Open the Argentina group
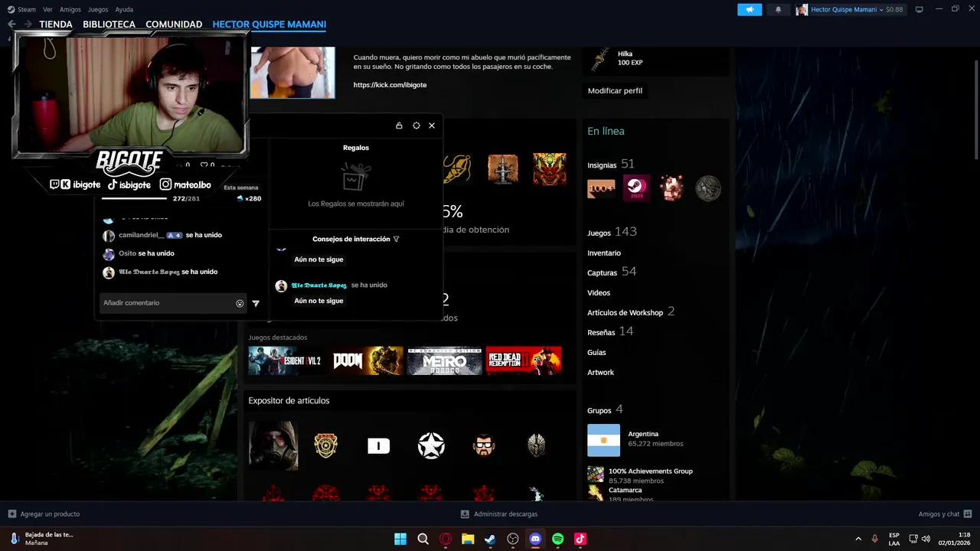The height and width of the screenshot is (551, 980). tap(643, 434)
